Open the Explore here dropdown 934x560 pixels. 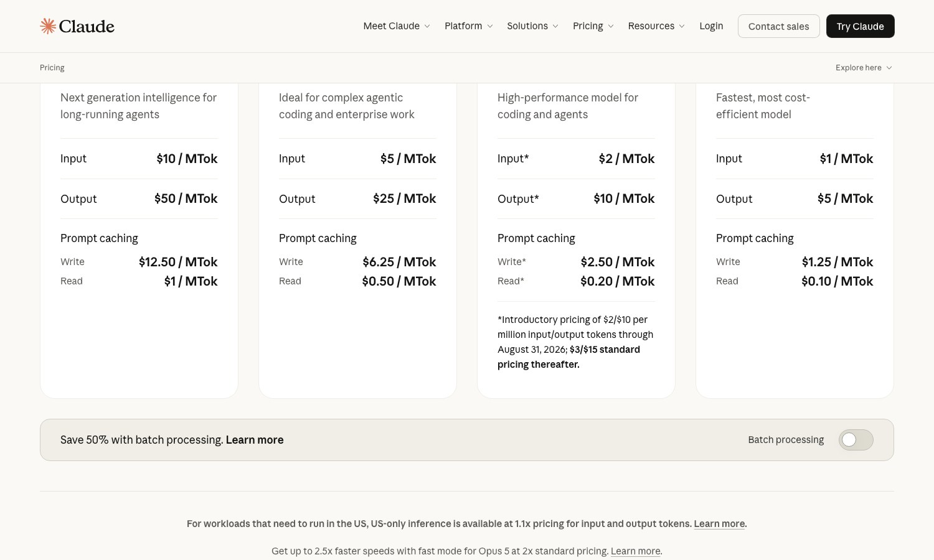coord(864,68)
